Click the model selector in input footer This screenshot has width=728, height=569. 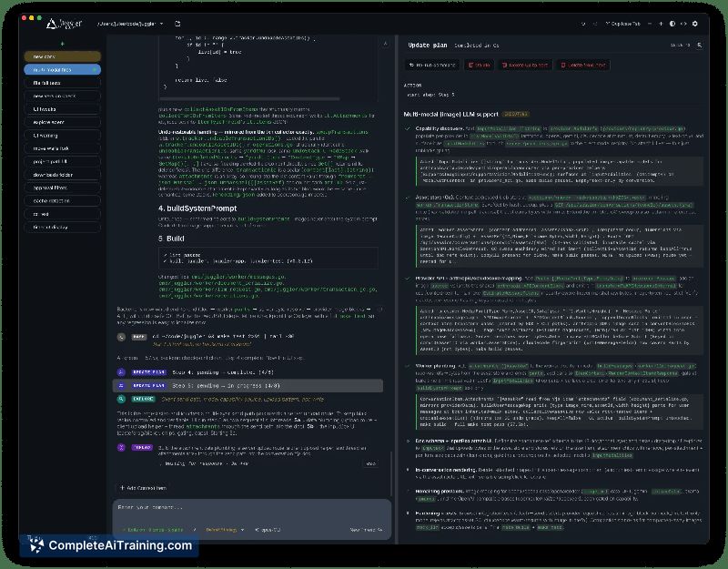tap(268, 530)
